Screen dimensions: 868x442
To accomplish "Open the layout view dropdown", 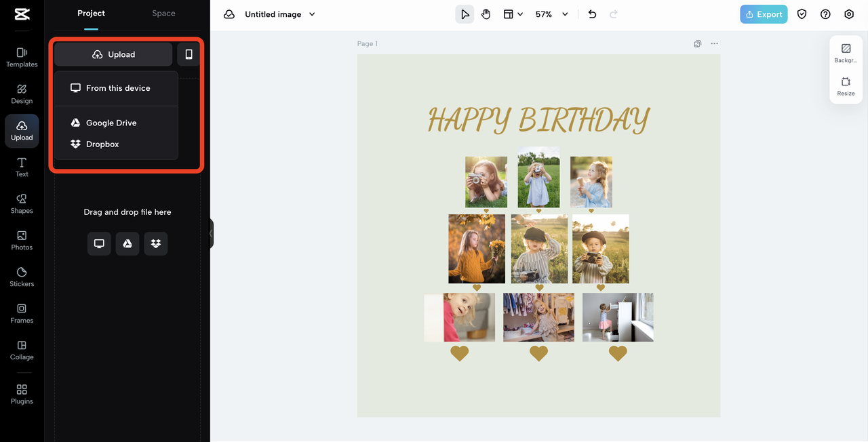I will click(x=513, y=14).
